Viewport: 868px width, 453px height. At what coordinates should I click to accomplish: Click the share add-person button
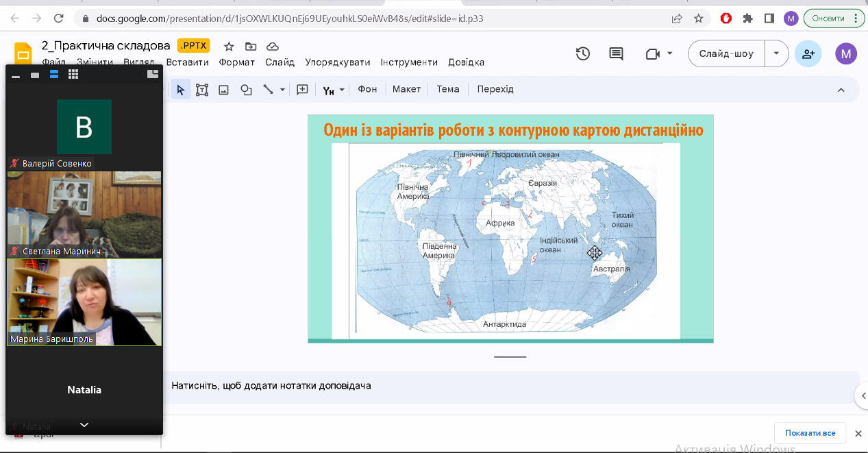click(808, 53)
